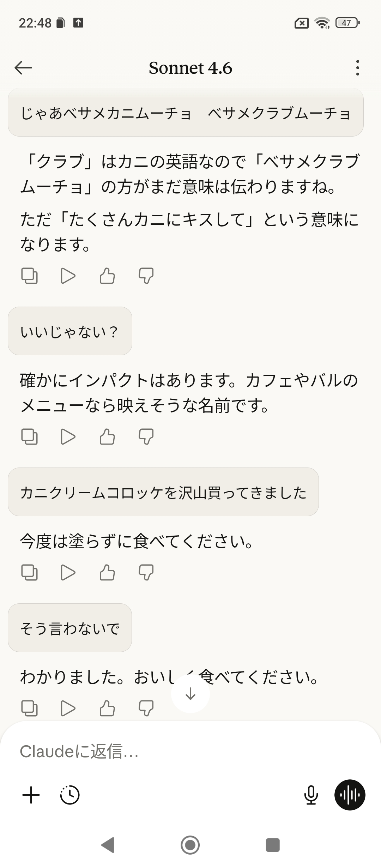Play aloud the 'インパクトはあります' reply
This screenshot has height=868, width=381.
coord(68,437)
